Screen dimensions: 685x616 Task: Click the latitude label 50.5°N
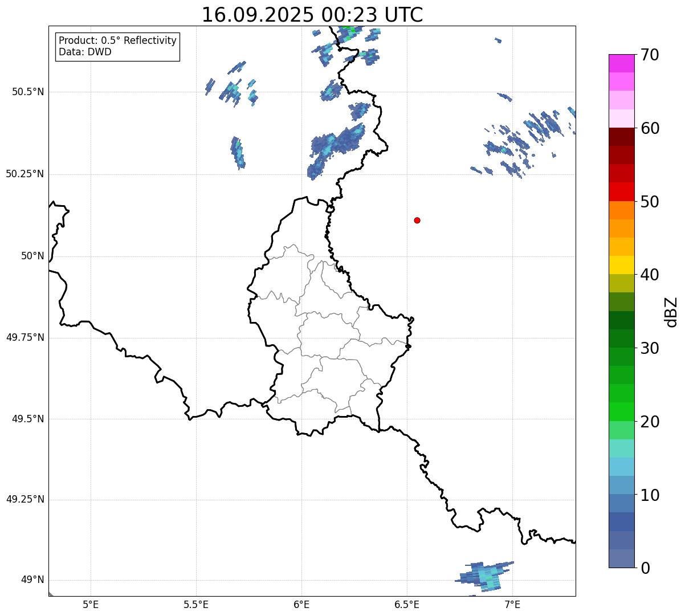pyautogui.click(x=27, y=92)
